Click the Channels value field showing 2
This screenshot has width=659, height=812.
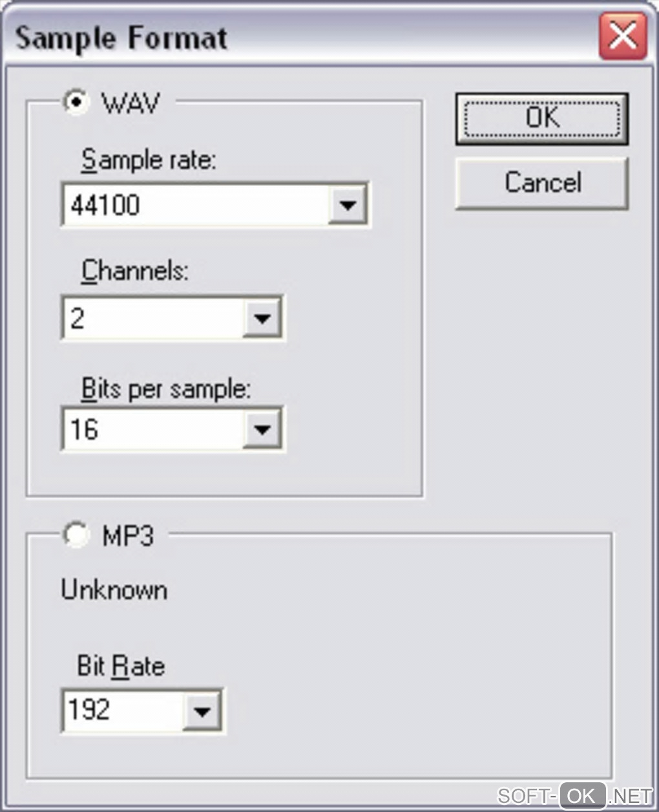click(152, 317)
